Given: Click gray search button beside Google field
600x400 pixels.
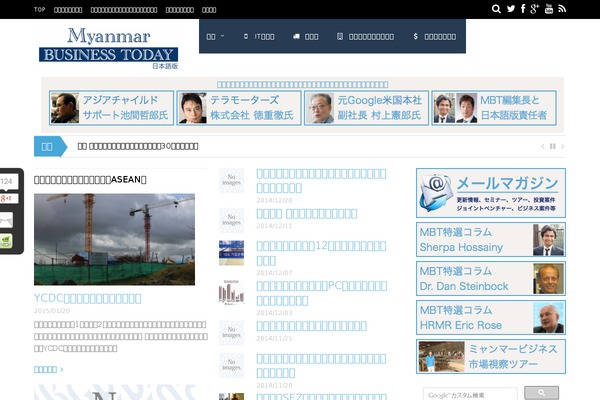Looking at the screenshot, I should tap(541, 393).
